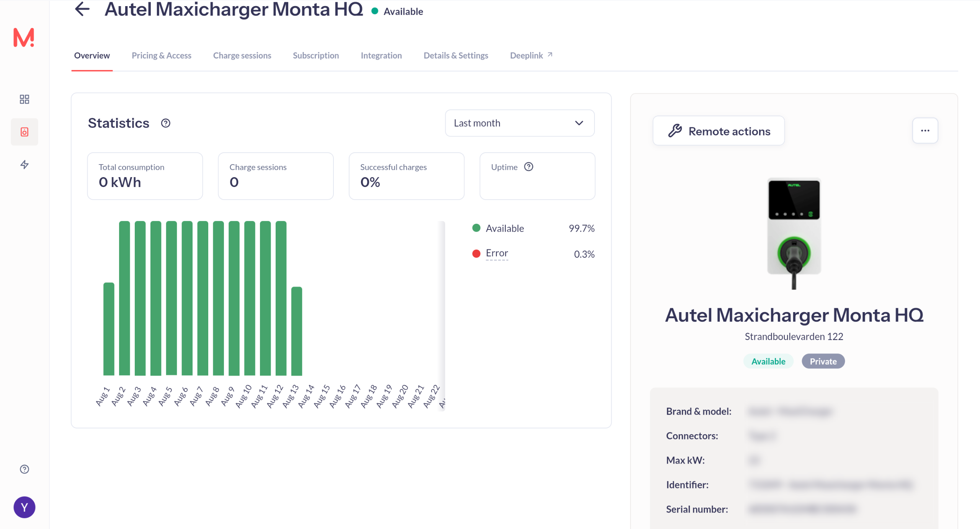Viewport: 980px width, 529px height.
Task: Click the back arrow beside the charger title
Action: [82, 9]
